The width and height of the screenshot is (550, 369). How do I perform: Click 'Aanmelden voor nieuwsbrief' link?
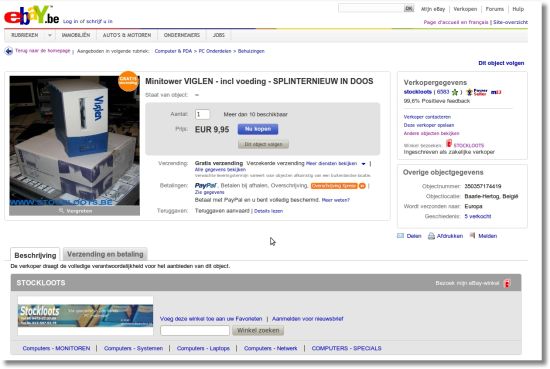[308, 319]
